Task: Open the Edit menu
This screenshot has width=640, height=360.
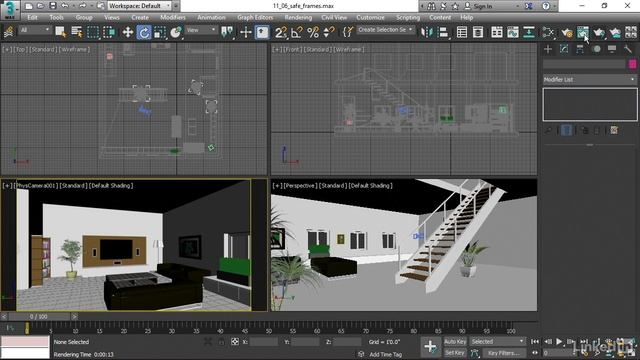Action: pyautogui.click(x=32, y=18)
